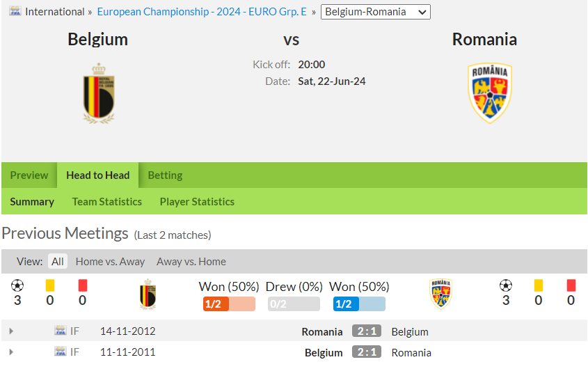Switch to the Preview tab

29,175
